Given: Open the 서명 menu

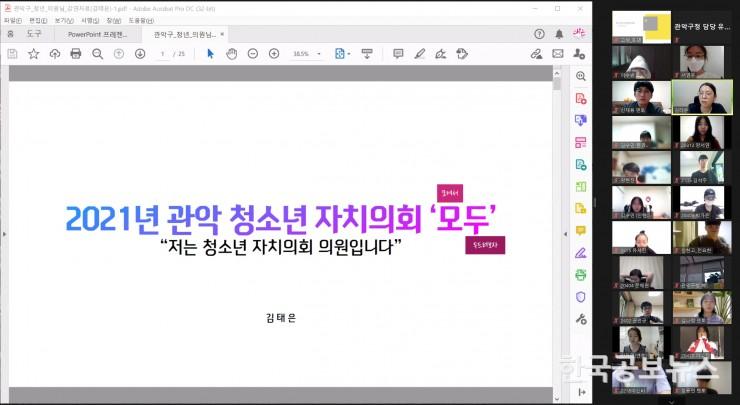Looking at the screenshot, I should (90, 21).
